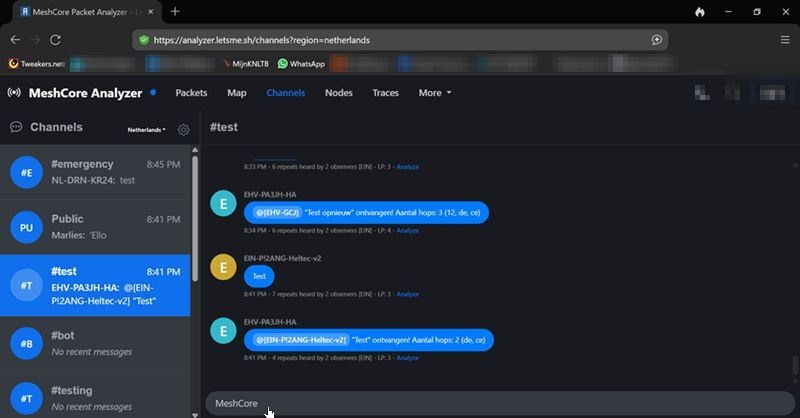The width and height of the screenshot is (800, 418).
Task: Click the #bot channel #B avatar
Action: point(27,343)
